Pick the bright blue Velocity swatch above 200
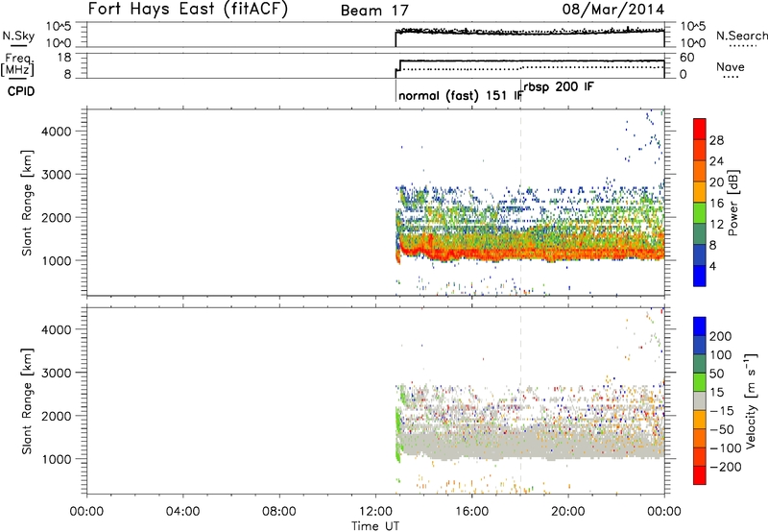The height and width of the screenshot is (532, 768). pyautogui.click(x=700, y=326)
